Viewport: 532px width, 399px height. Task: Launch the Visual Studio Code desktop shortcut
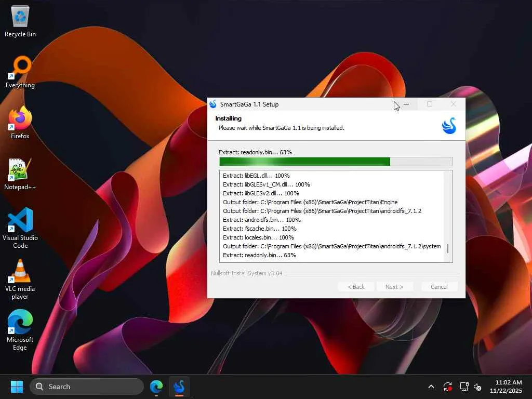[x=20, y=228]
